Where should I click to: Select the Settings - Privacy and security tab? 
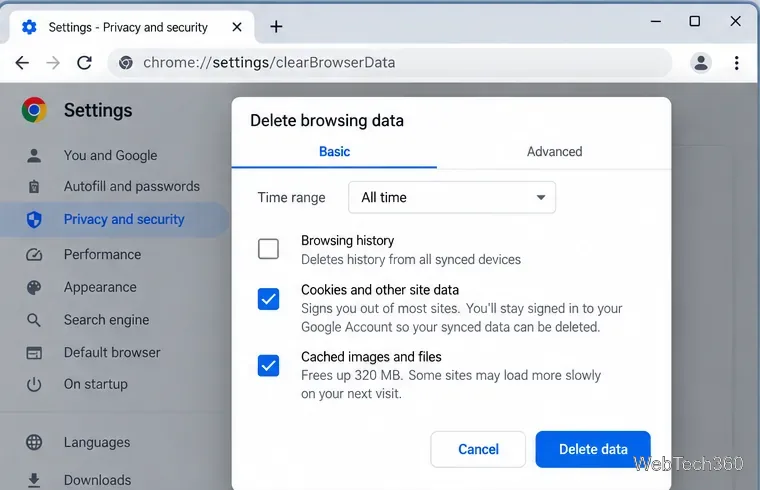(128, 27)
